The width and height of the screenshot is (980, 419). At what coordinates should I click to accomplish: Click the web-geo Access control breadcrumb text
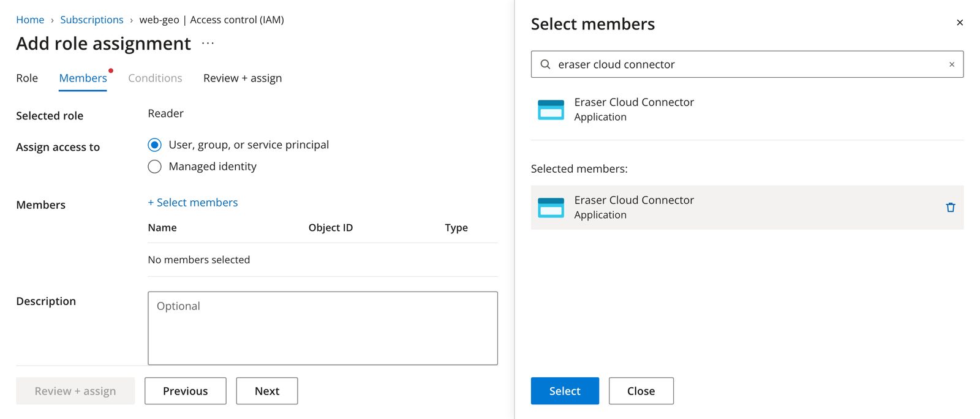pyautogui.click(x=212, y=20)
